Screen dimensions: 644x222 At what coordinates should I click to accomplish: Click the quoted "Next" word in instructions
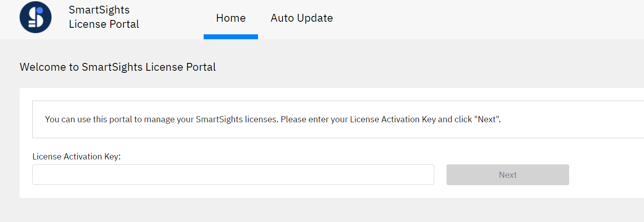point(487,119)
